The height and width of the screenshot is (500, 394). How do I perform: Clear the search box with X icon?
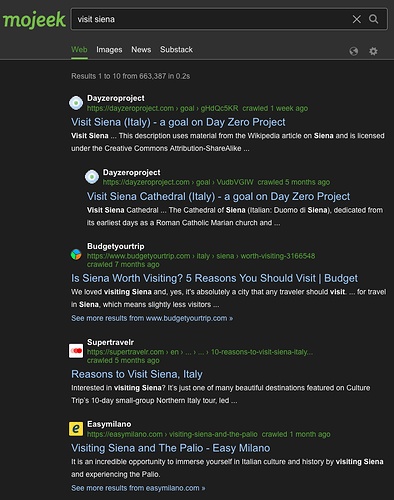pyautogui.click(x=357, y=19)
